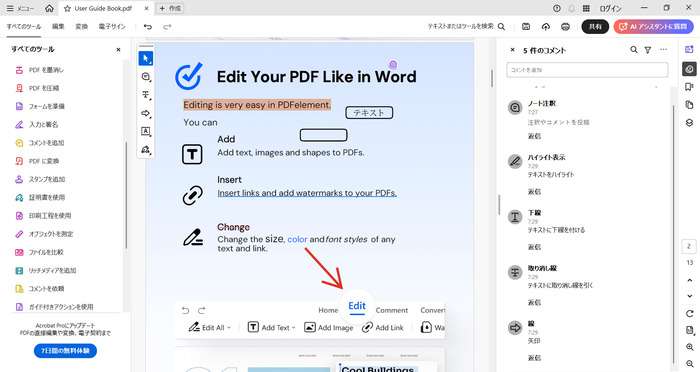The width and height of the screenshot is (700, 372).
Task: Ask the AI アシスタントに質問 button
Action: tap(654, 27)
